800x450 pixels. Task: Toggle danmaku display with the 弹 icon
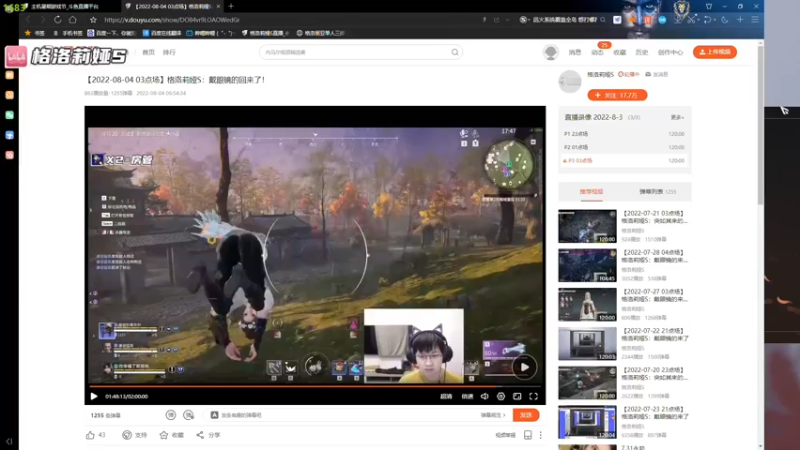[171, 415]
